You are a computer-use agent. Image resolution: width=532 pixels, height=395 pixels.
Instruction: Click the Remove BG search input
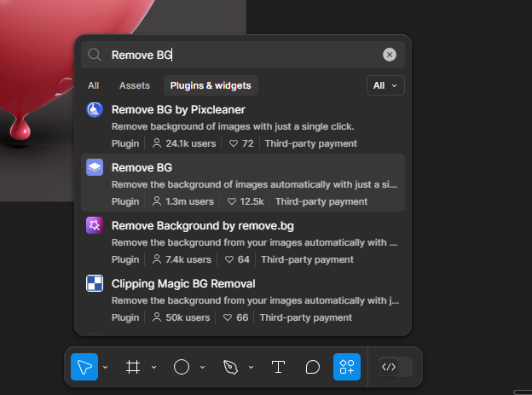[243, 55]
